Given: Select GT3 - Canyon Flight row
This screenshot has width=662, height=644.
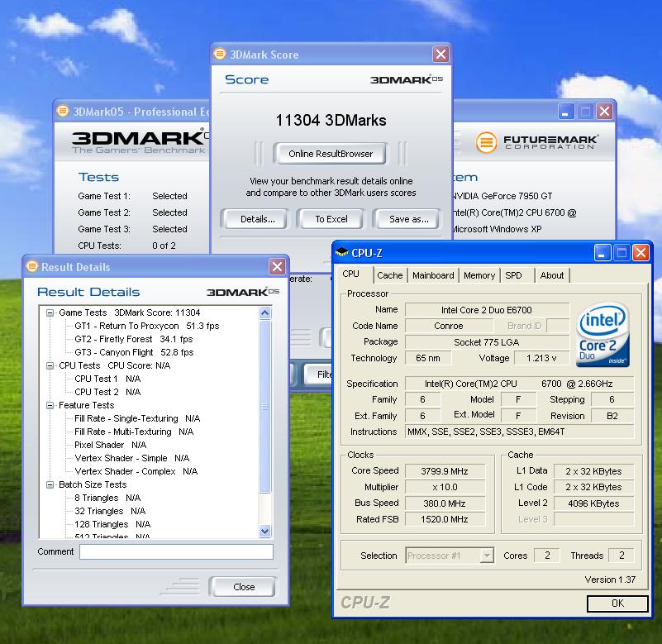Looking at the screenshot, I should click(x=134, y=352).
